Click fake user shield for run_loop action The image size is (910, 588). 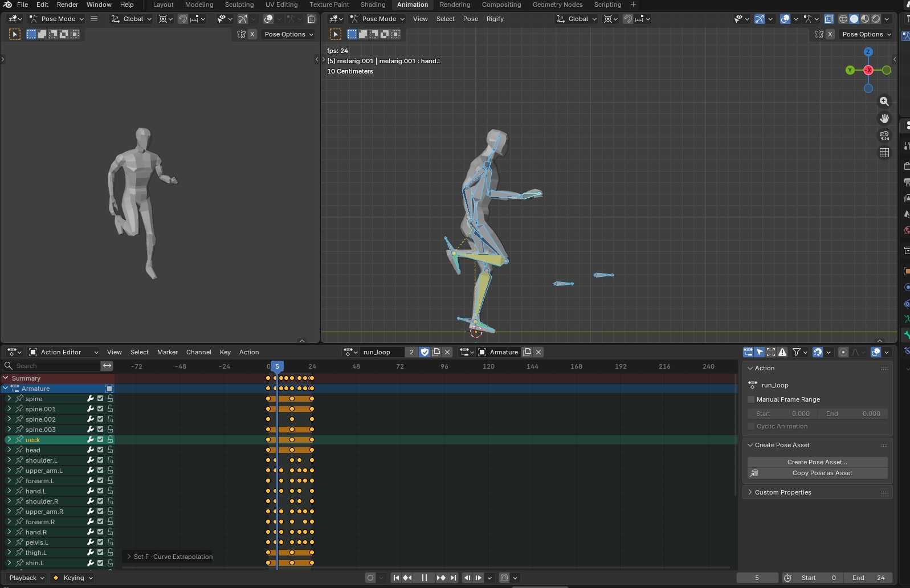[425, 352]
